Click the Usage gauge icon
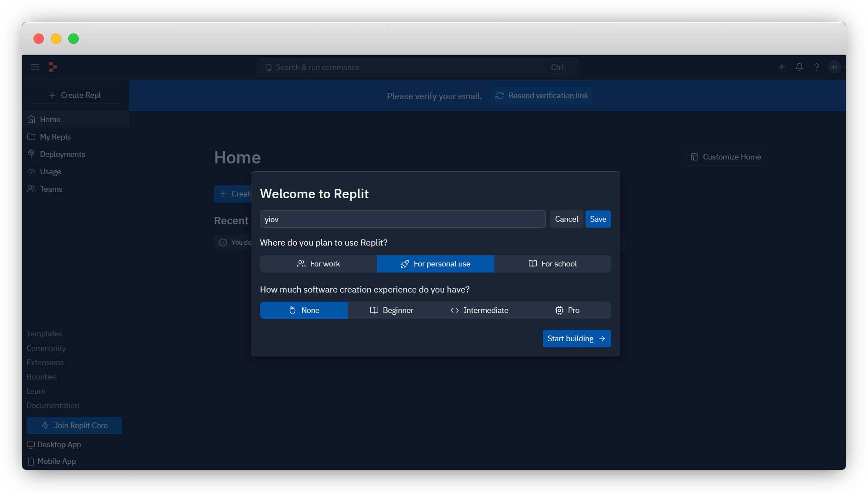Screen dimensions: 868x492 [x=31, y=171]
